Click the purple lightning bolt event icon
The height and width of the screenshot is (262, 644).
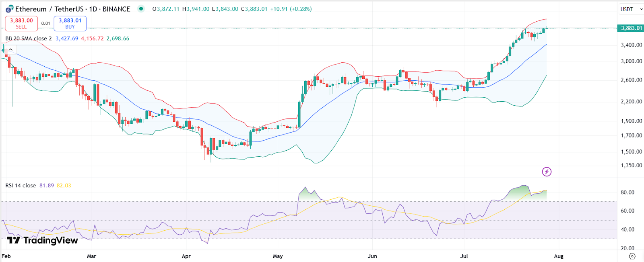tap(546, 172)
